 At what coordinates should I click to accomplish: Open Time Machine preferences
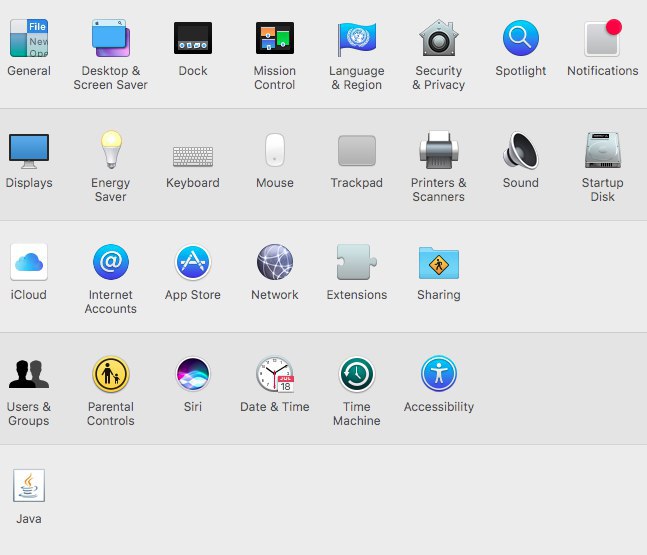pos(357,374)
